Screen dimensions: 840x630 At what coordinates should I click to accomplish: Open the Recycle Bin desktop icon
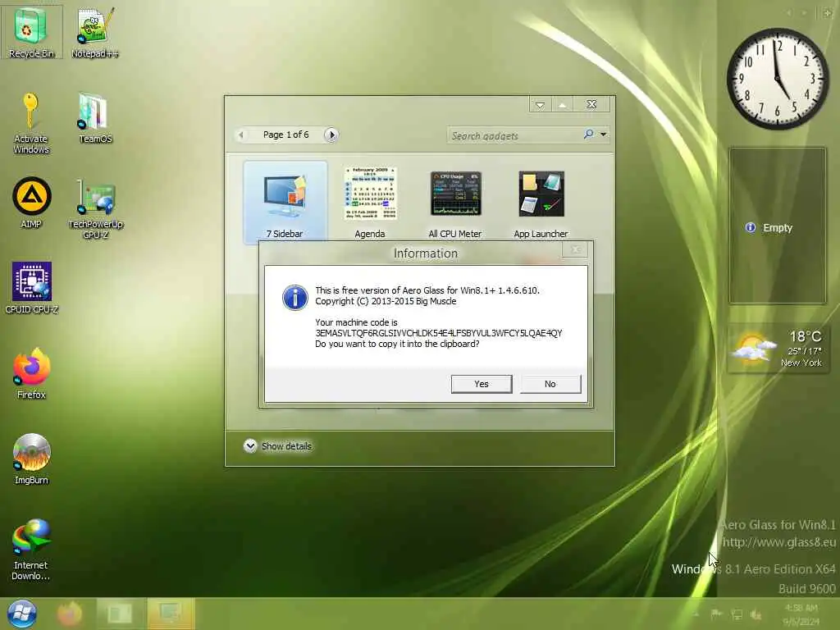tap(31, 32)
